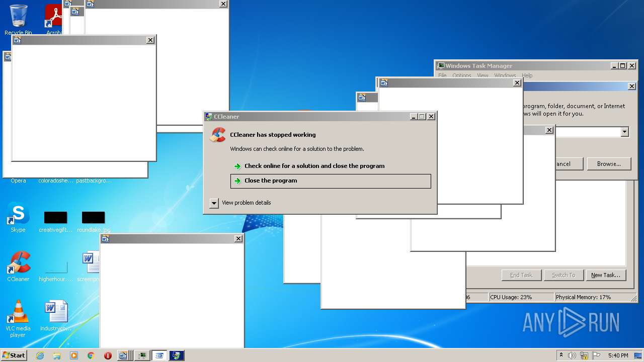Image resolution: width=644 pixels, height=362 pixels.
Task: Click the 5:40 PM taskbar clock
Action: pos(618,355)
